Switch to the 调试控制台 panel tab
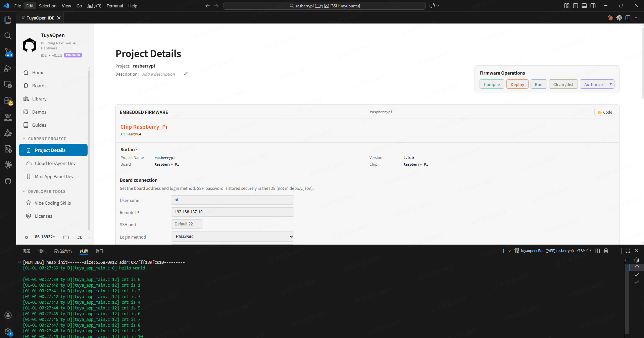The image size is (644, 338). [x=63, y=251]
